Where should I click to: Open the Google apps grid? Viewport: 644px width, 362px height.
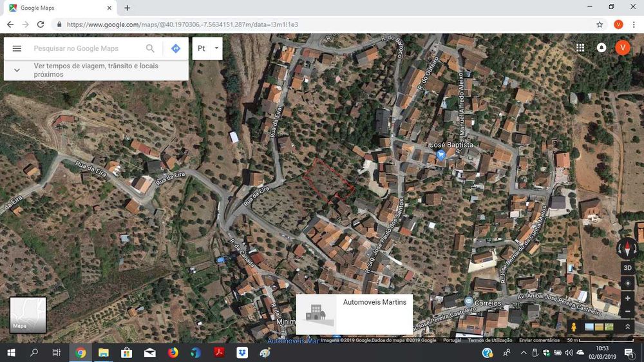click(x=580, y=48)
